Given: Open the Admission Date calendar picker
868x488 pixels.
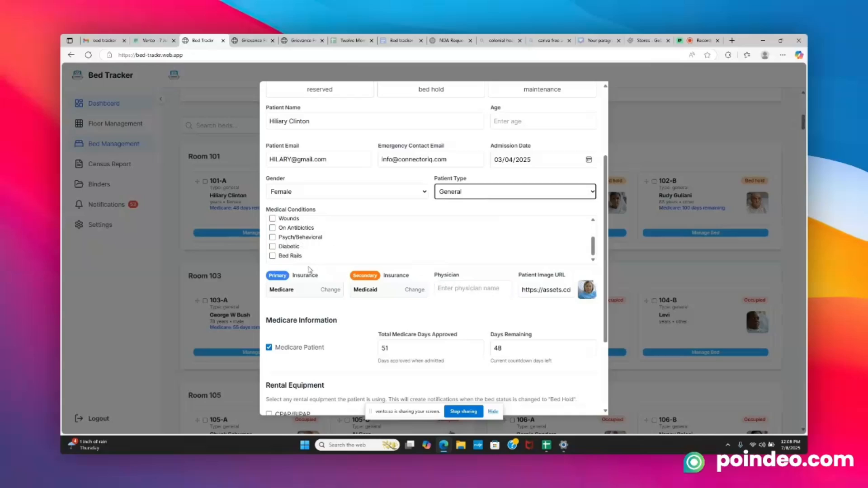Looking at the screenshot, I should click(589, 160).
